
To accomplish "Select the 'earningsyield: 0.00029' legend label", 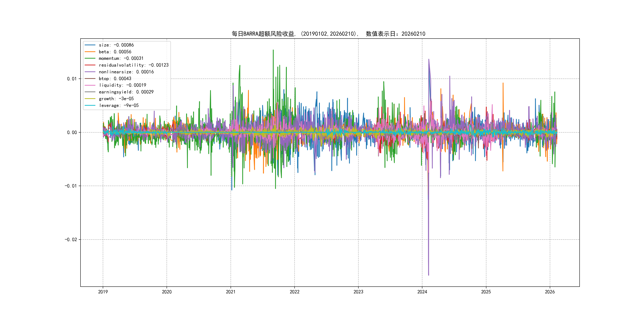I will pos(126,92).
